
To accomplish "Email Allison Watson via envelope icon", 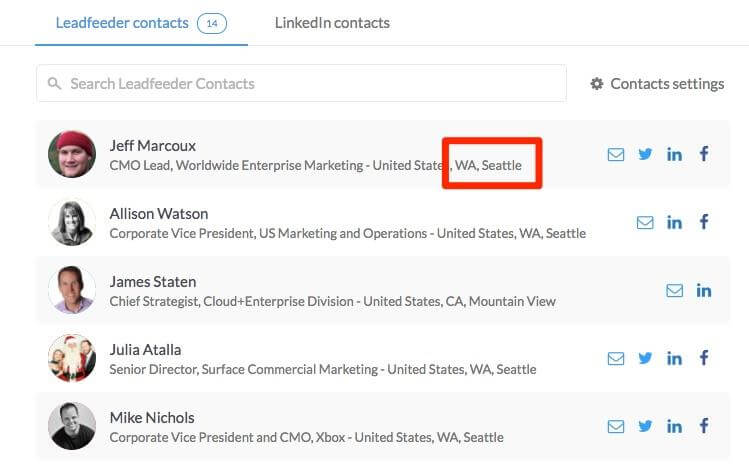I will click(645, 222).
